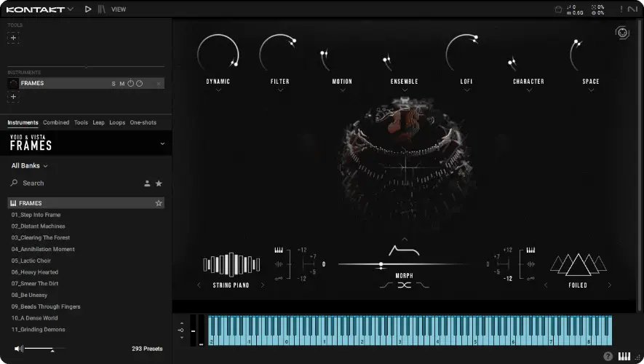Solo the FRAMES instrument

click(114, 84)
